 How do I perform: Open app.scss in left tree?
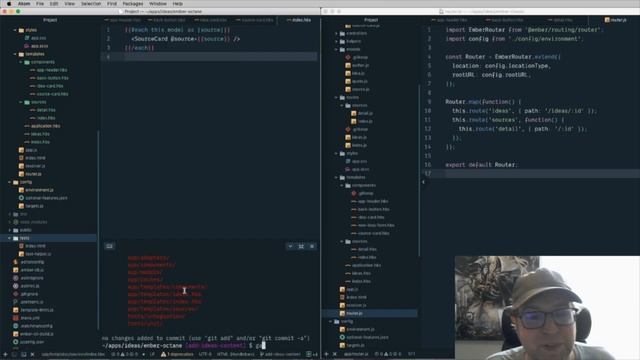point(40,46)
